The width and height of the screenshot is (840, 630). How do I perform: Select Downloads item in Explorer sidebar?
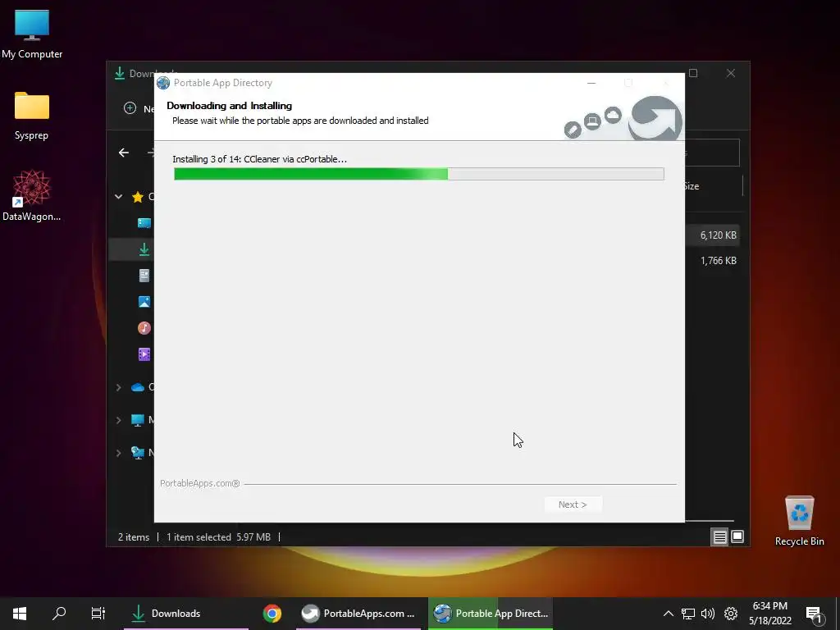pos(144,249)
